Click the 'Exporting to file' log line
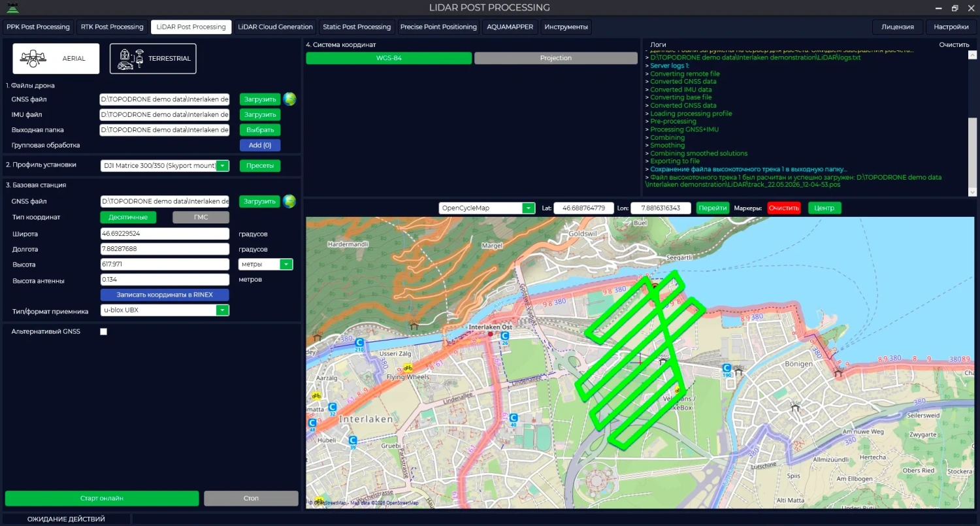This screenshot has height=526, width=980. [675, 161]
